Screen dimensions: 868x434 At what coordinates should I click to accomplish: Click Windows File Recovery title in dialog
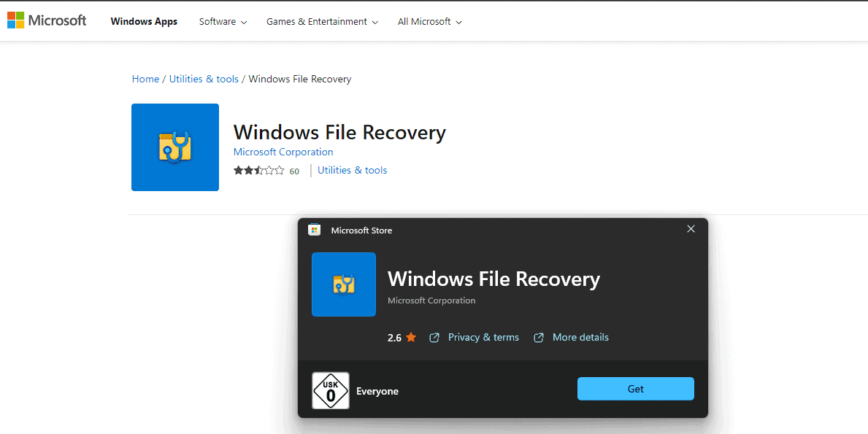(493, 279)
